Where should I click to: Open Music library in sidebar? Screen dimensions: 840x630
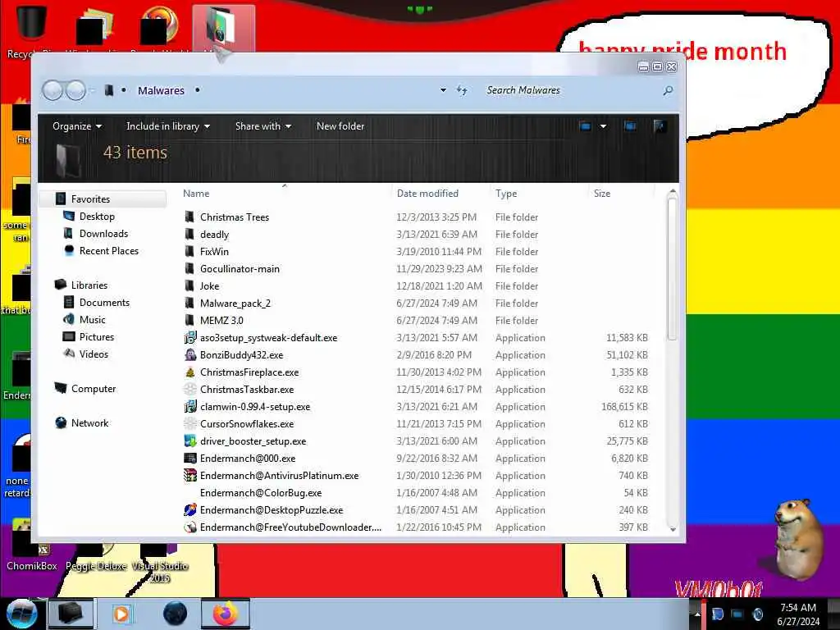click(92, 320)
